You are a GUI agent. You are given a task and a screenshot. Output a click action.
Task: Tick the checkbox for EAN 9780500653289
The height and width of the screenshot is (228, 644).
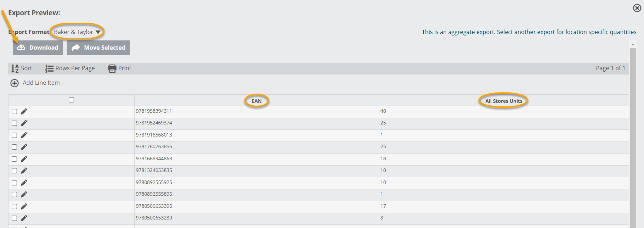pos(15,218)
